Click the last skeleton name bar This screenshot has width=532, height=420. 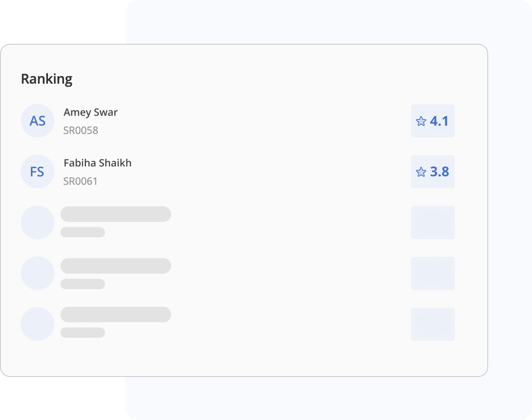[x=116, y=315]
